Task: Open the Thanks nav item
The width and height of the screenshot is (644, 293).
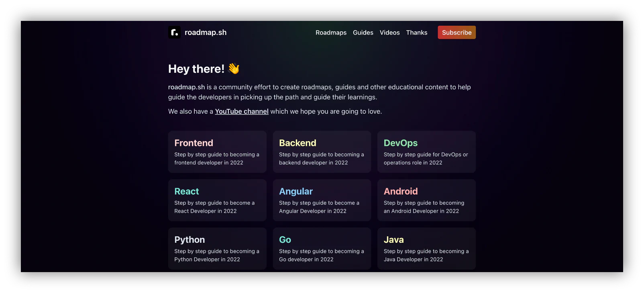Action: click(417, 33)
